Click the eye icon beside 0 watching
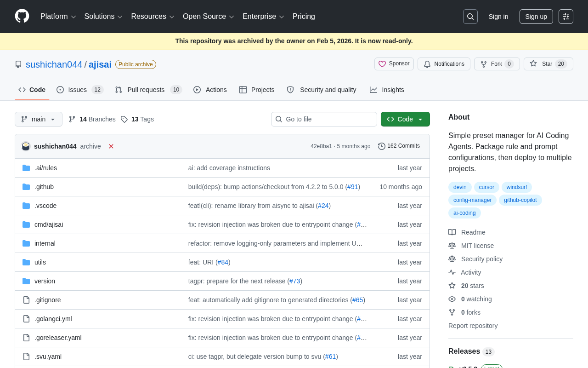This screenshot has height=368, width=588. tap(452, 299)
